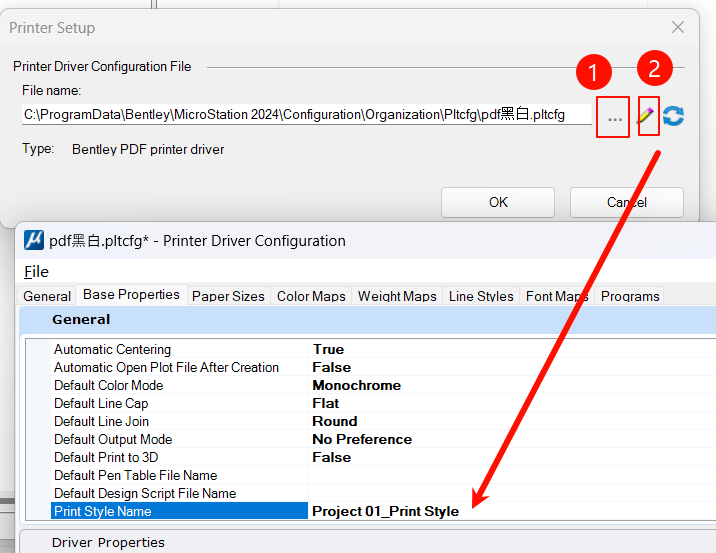Select Default Design Script File Name property
716x553 pixels.
(x=179, y=493)
